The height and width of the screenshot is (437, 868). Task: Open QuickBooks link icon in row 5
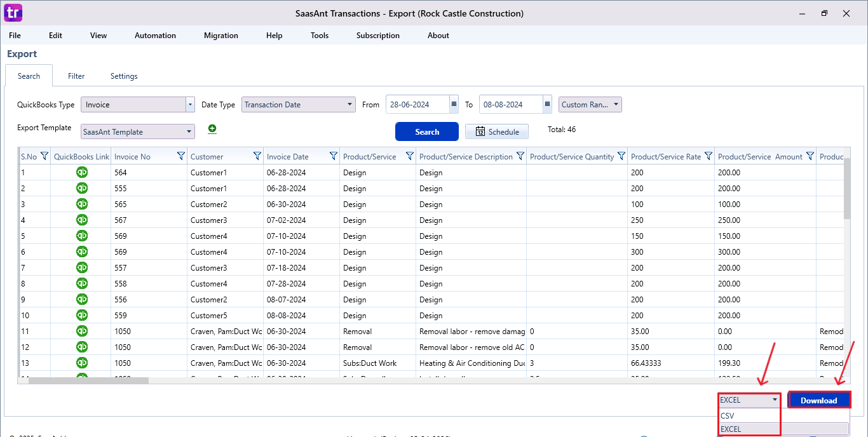(x=82, y=236)
